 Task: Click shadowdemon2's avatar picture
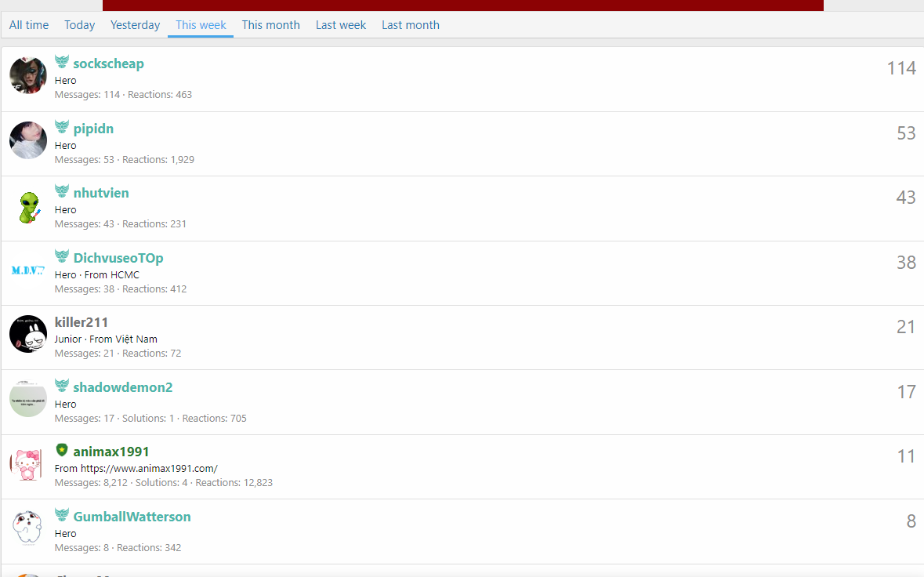pyautogui.click(x=28, y=398)
